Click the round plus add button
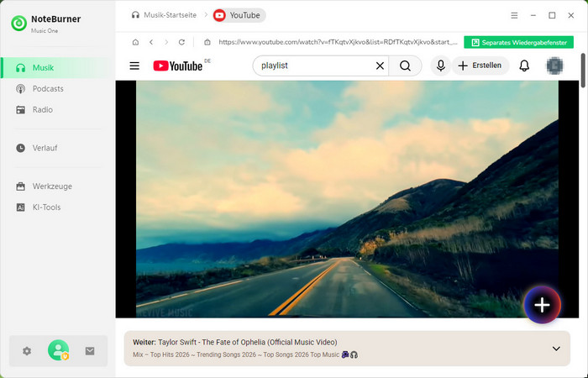 pyautogui.click(x=543, y=305)
